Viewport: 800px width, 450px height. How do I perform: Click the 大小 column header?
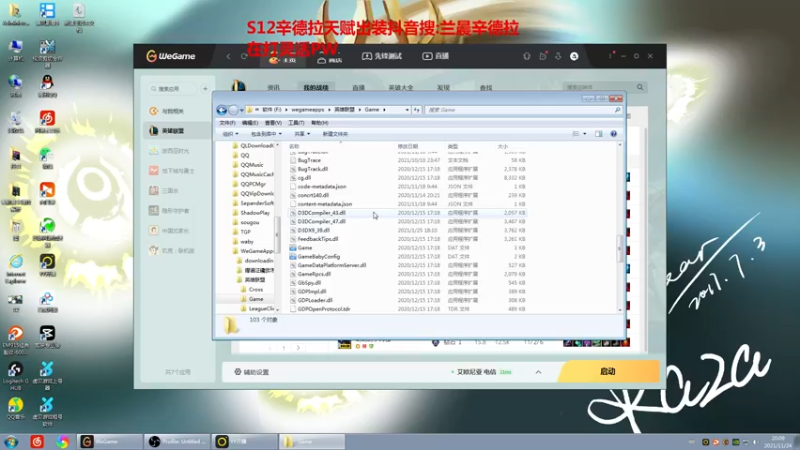503,146
